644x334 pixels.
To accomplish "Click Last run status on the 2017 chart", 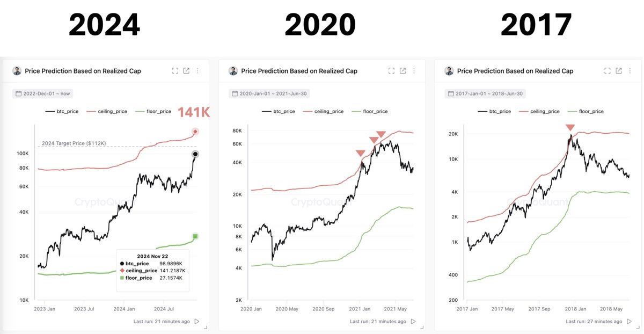I will click(x=595, y=321).
